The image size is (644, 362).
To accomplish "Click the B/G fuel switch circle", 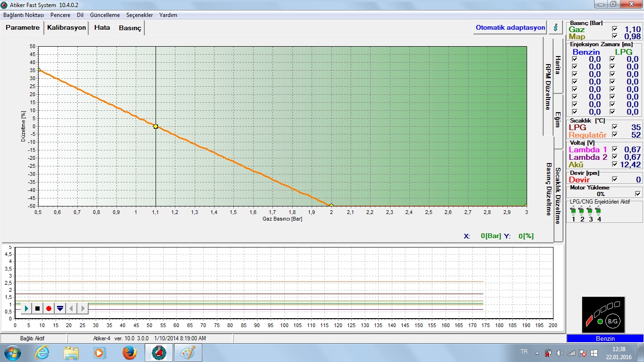I will click(612, 320).
